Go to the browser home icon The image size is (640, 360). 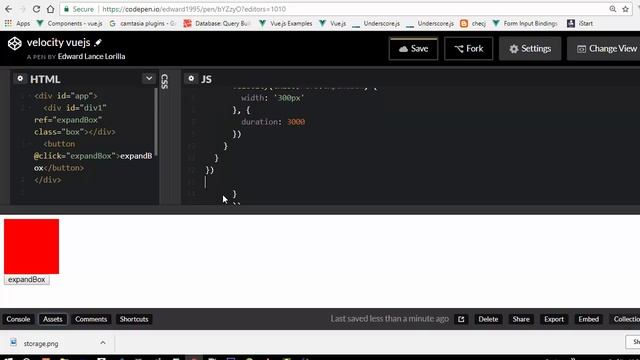(x=50, y=9)
